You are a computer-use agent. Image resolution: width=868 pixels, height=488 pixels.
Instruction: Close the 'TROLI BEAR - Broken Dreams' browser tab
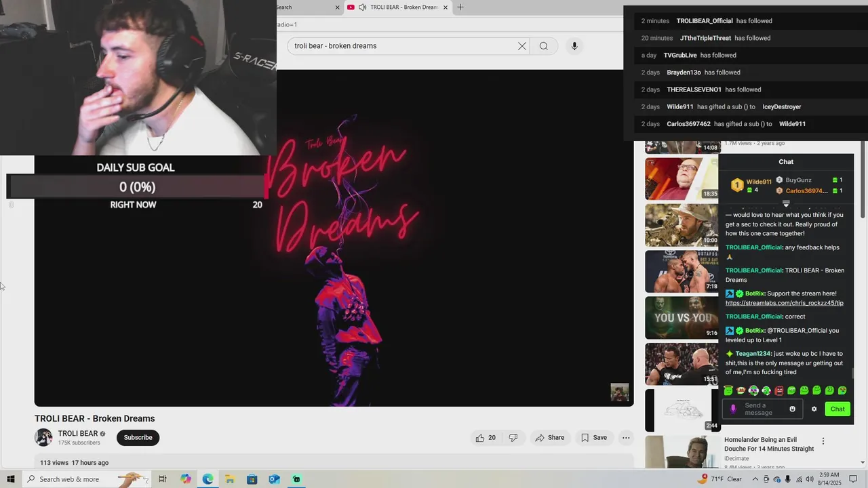pyautogui.click(x=446, y=7)
